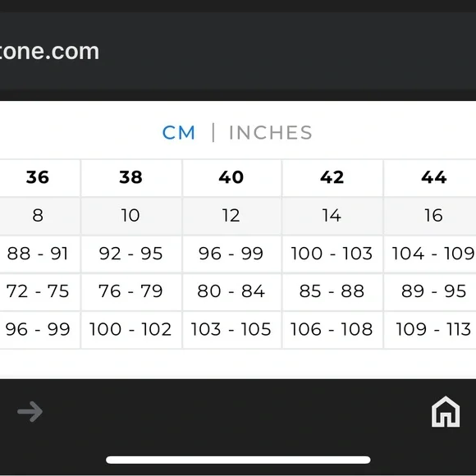Tap the 106 - 108 measurement cell

coord(332,329)
